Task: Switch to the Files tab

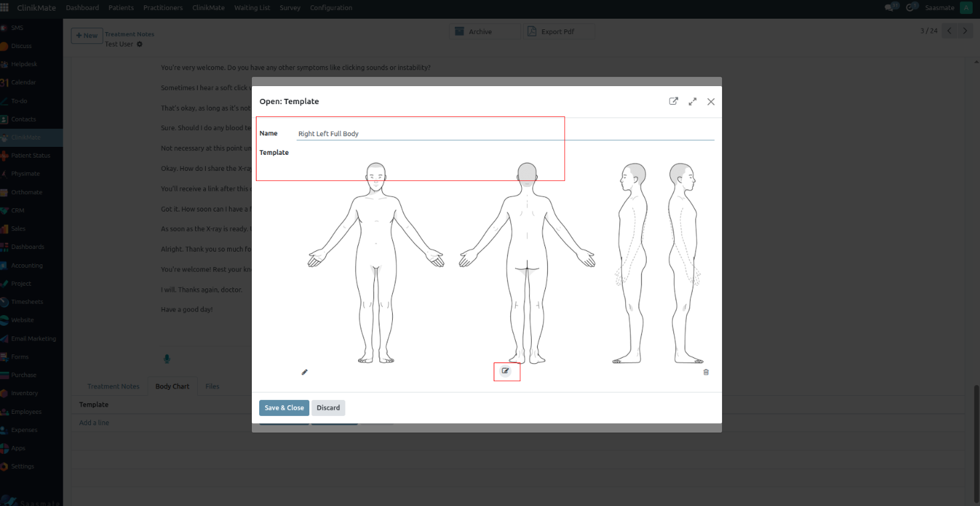Action: 212,387
